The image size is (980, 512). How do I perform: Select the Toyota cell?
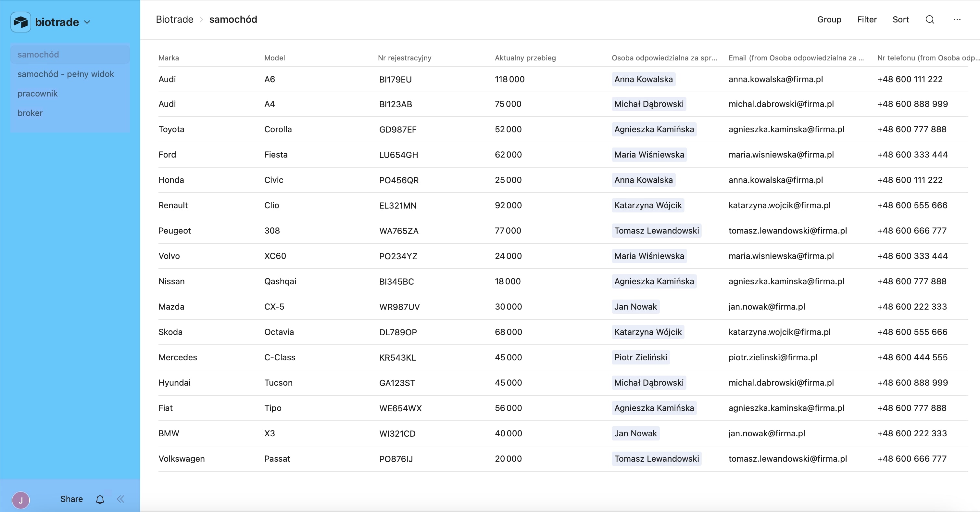pyautogui.click(x=171, y=129)
